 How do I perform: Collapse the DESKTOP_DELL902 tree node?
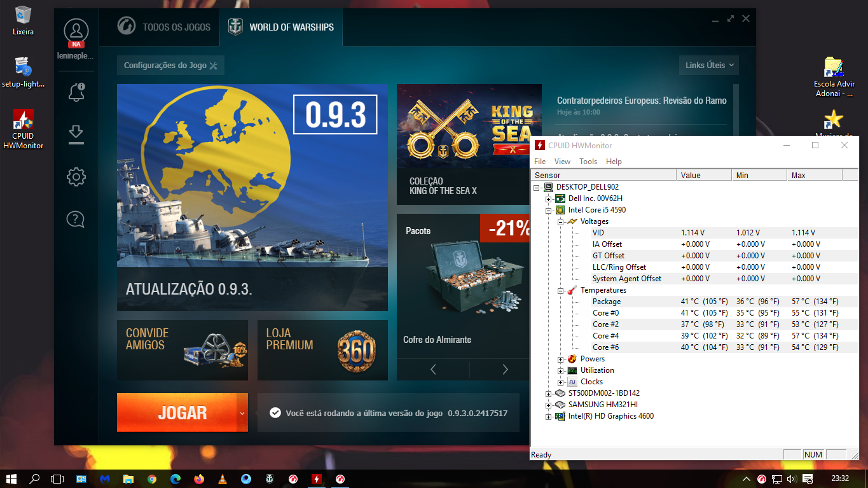(x=537, y=187)
